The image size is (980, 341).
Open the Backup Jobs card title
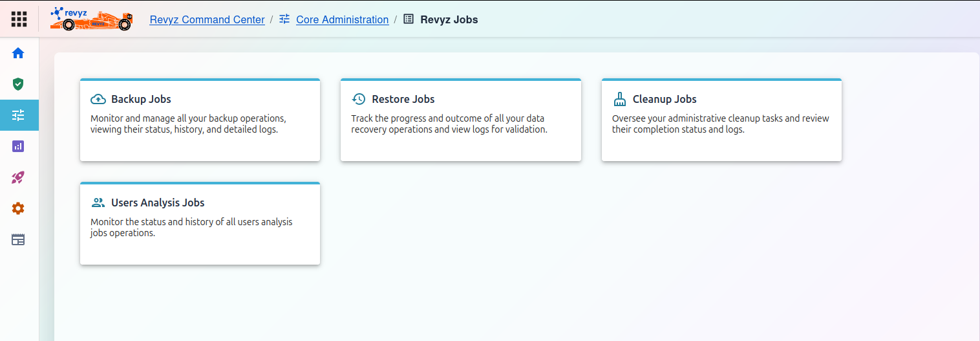[141, 100]
